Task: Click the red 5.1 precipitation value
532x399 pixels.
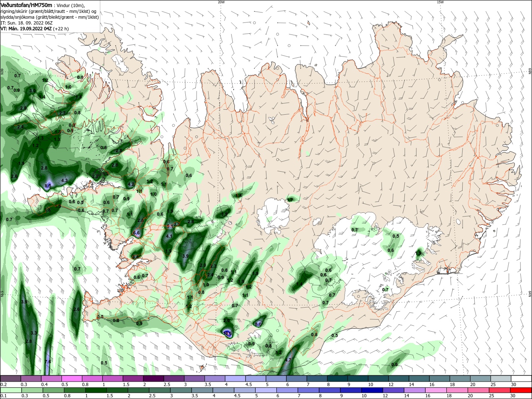Action: [x=169, y=226]
